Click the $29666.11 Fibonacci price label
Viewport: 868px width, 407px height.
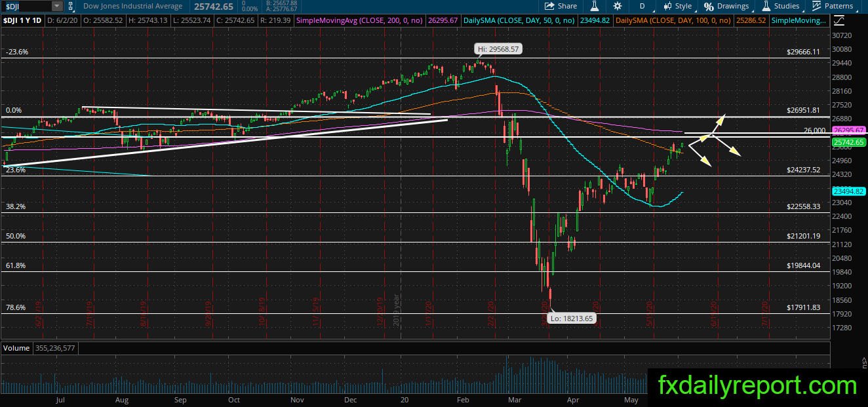pos(804,52)
